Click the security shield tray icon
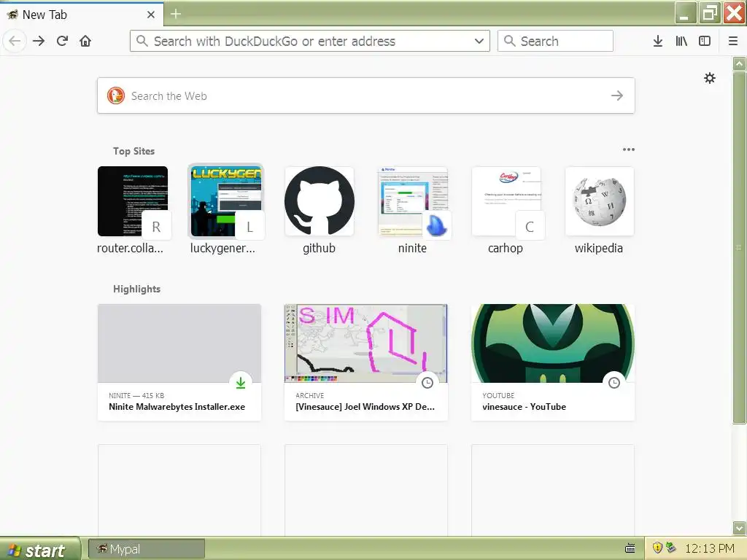 pyautogui.click(x=657, y=548)
